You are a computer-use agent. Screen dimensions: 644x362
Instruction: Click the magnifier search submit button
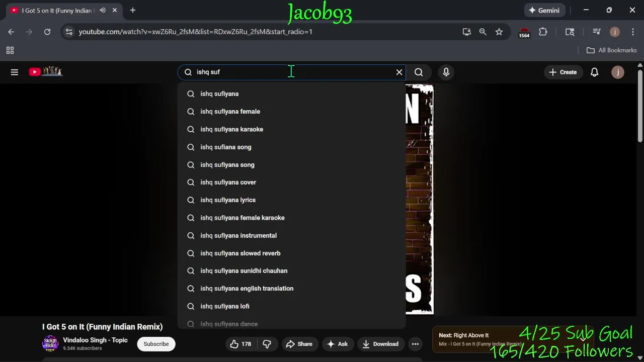point(419,72)
